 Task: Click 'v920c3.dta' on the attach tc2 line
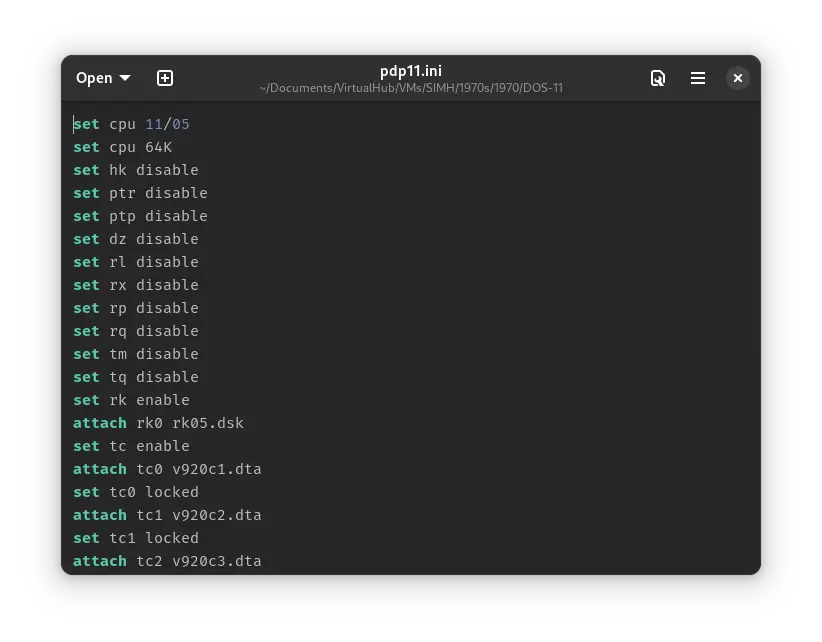pyautogui.click(x=216, y=561)
